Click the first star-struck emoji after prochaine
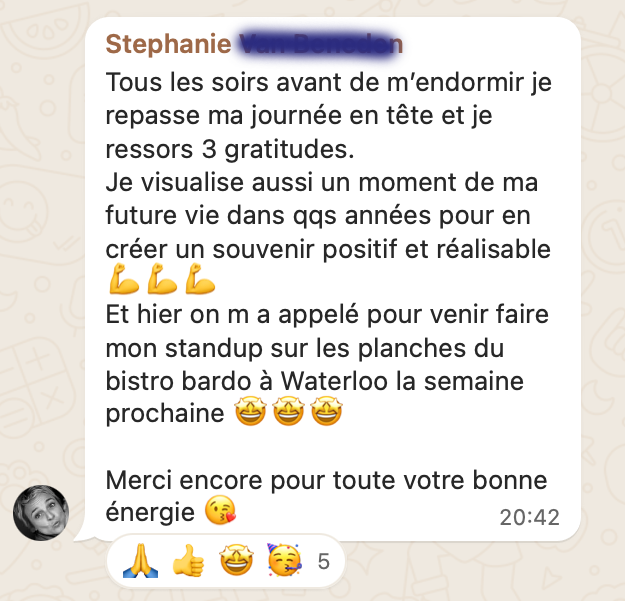This screenshot has height=601, width=625. pos(250,410)
